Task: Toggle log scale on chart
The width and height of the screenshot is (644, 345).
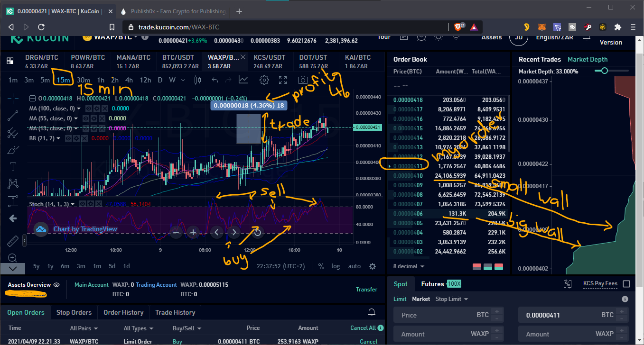Action: (336, 266)
